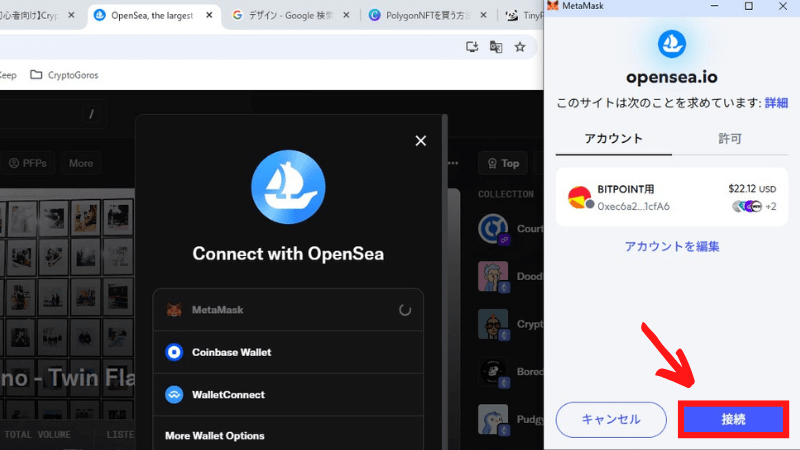Image resolution: width=800 pixels, height=450 pixels.
Task: Close the Connect with OpenSea dialog
Action: (420, 141)
